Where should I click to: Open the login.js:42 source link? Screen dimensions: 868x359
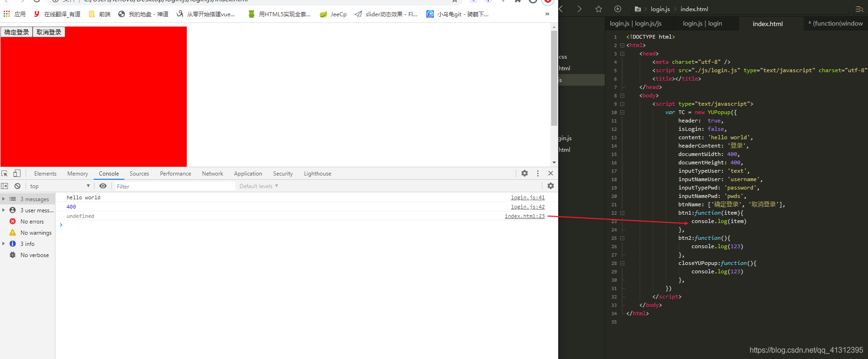click(x=527, y=207)
